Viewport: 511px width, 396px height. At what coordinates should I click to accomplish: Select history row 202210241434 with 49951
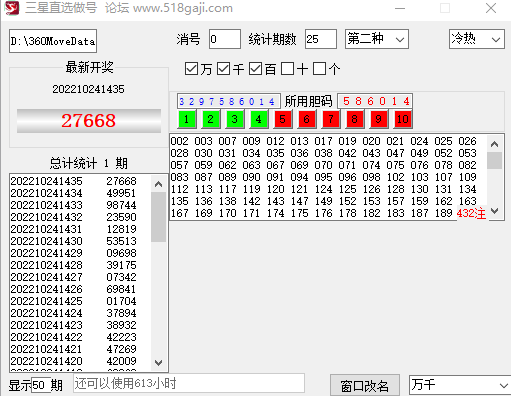click(74, 193)
